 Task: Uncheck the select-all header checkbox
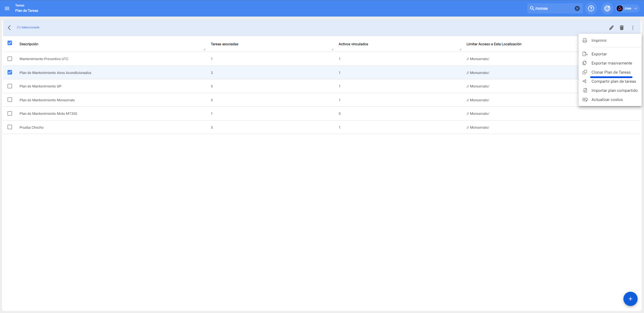10,43
